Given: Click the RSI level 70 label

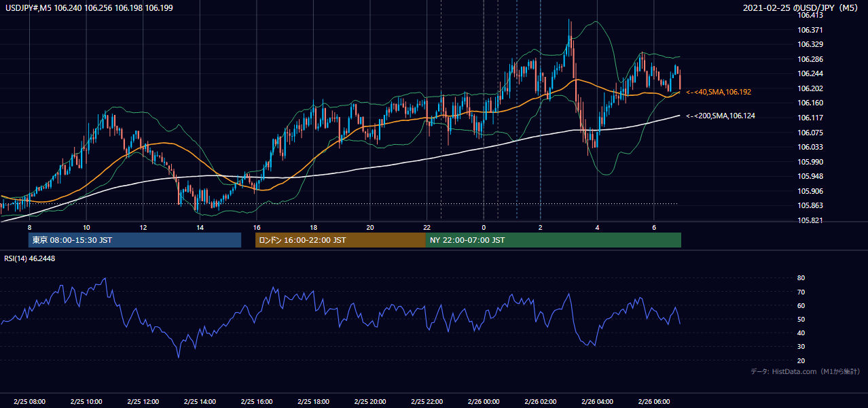Looking at the screenshot, I should pyautogui.click(x=801, y=292).
